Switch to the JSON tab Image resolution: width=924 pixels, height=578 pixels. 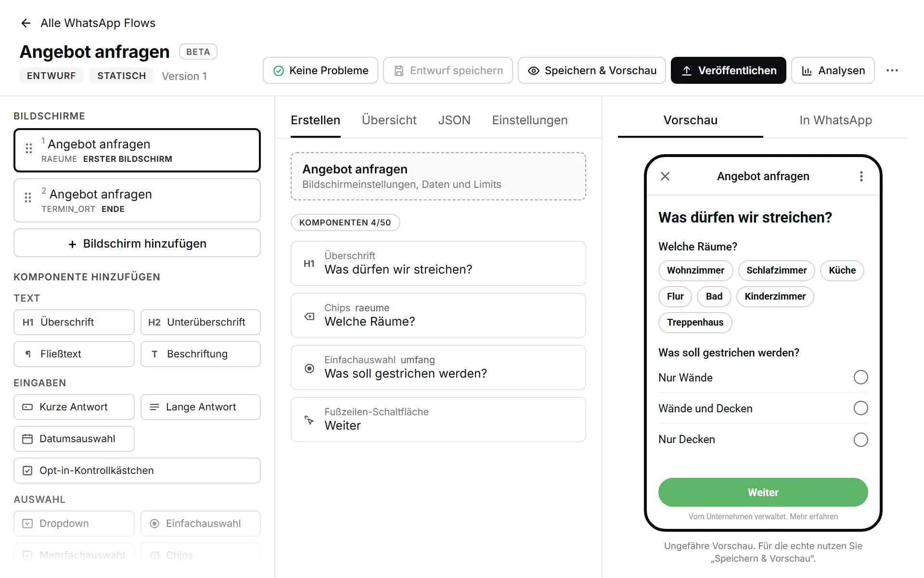[454, 120]
